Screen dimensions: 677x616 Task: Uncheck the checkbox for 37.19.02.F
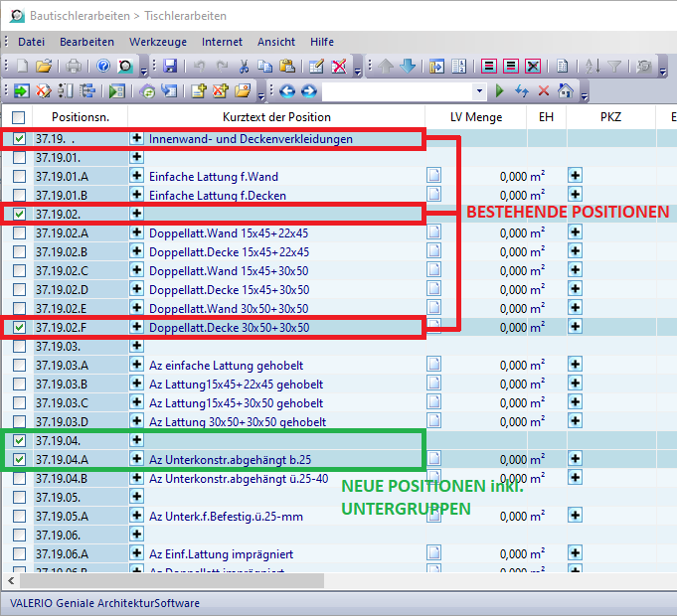(20, 327)
